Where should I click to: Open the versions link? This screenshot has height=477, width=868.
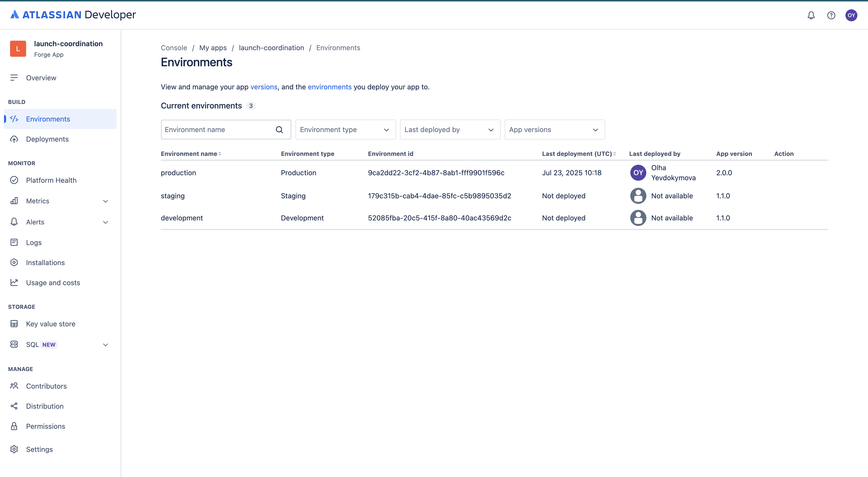264,87
